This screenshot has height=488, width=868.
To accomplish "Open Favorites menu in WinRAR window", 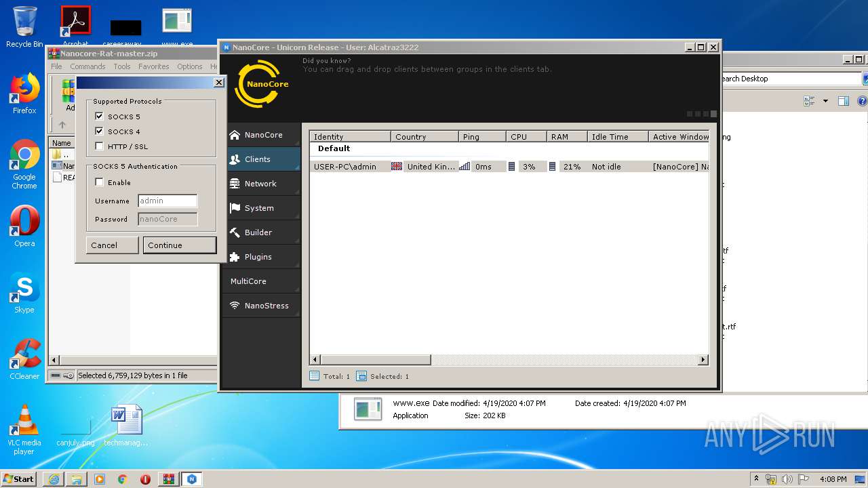I will tap(154, 66).
